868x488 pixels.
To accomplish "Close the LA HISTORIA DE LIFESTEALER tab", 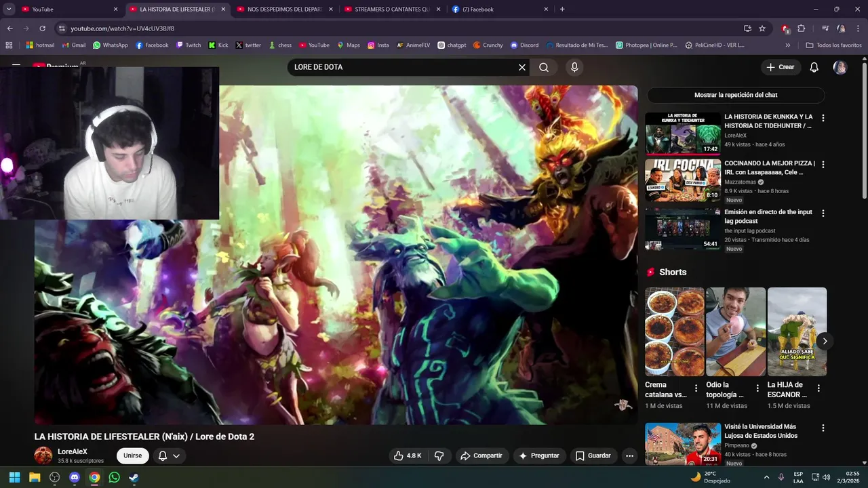I will [222, 9].
